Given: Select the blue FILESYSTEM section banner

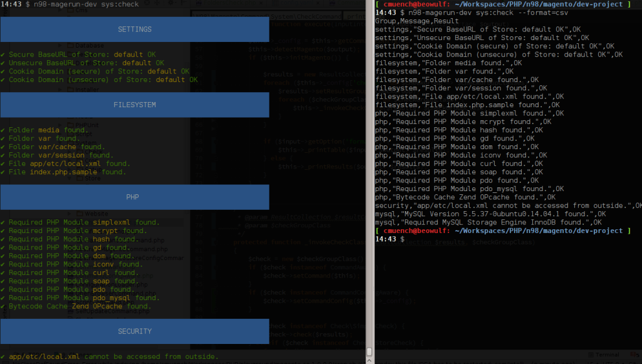Looking at the screenshot, I should (x=135, y=105).
